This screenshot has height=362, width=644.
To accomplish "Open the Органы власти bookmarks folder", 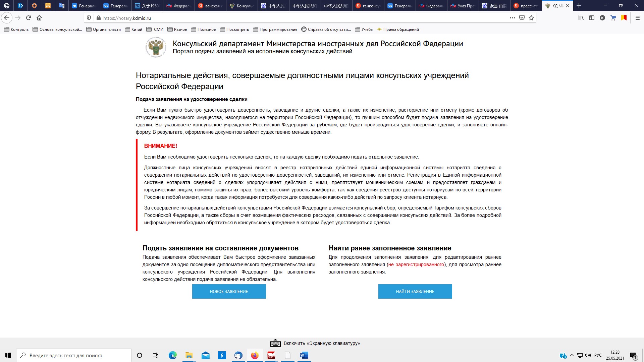I will (x=103, y=29).
